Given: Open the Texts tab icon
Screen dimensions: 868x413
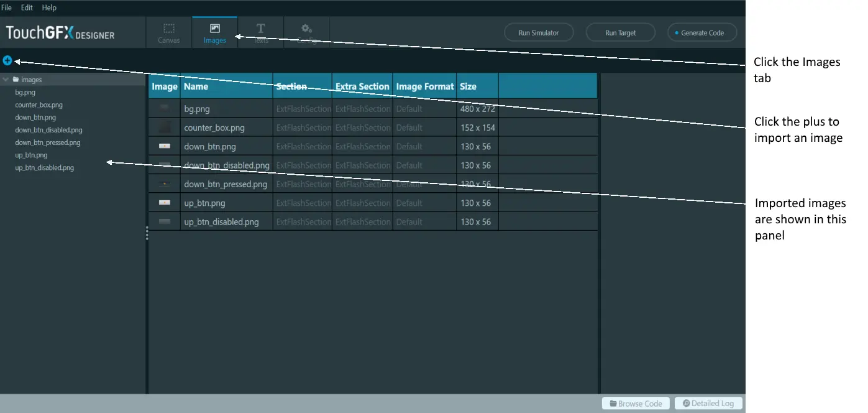Looking at the screenshot, I should [x=261, y=29].
